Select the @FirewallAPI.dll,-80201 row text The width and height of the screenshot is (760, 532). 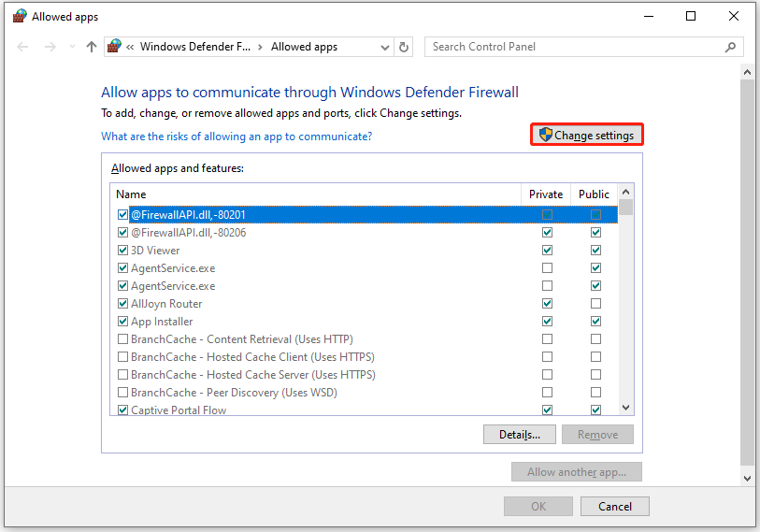pyautogui.click(x=188, y=215)
